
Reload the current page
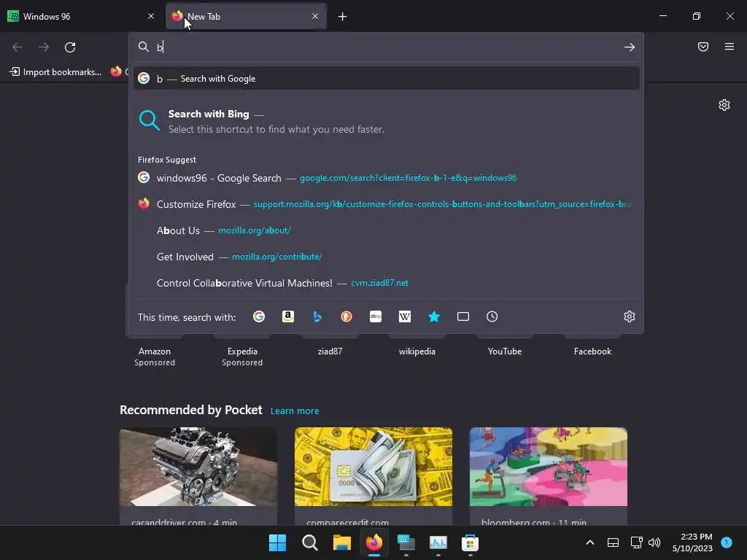pos(70,47)
